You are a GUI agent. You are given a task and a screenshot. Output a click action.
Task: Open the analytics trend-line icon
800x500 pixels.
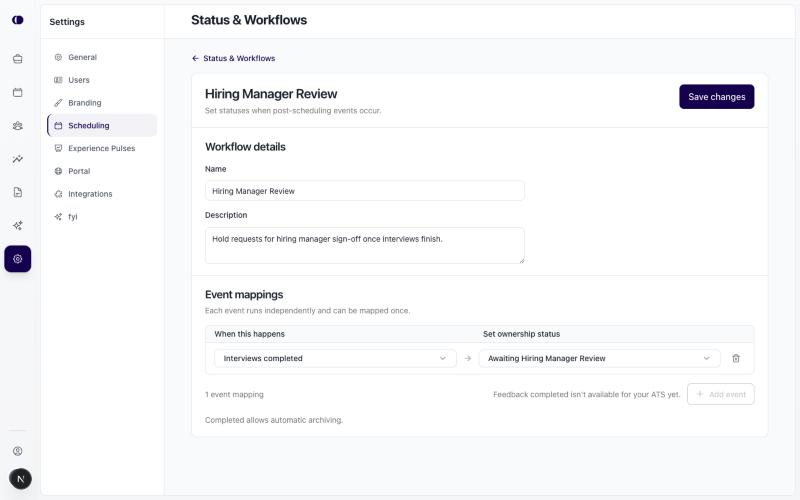click(18, 159)
